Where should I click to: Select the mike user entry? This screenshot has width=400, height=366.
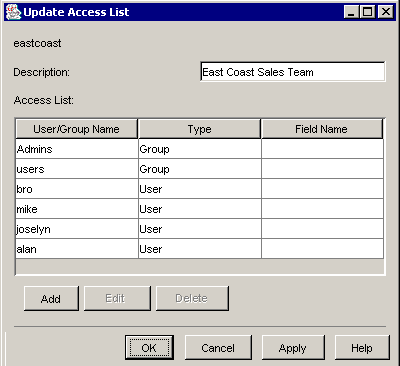[77, 209]
